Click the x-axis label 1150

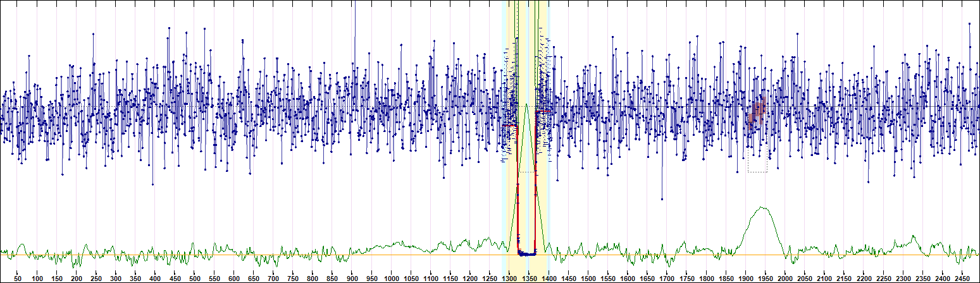pyautogui.click(x=450, y=279)
